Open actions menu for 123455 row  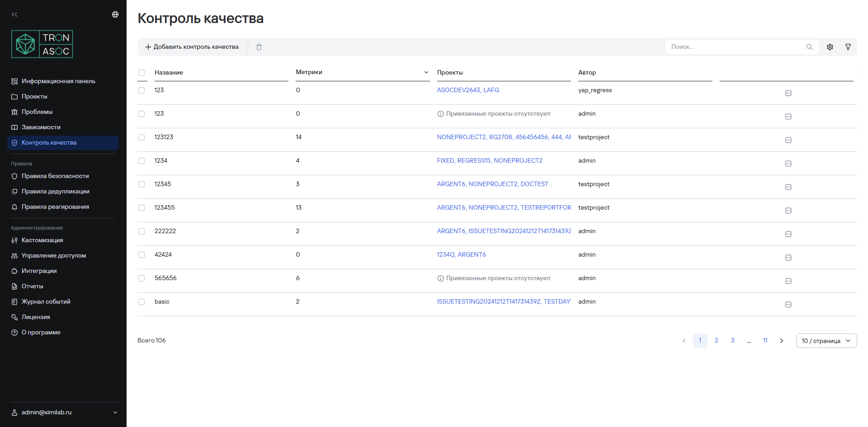788,211
